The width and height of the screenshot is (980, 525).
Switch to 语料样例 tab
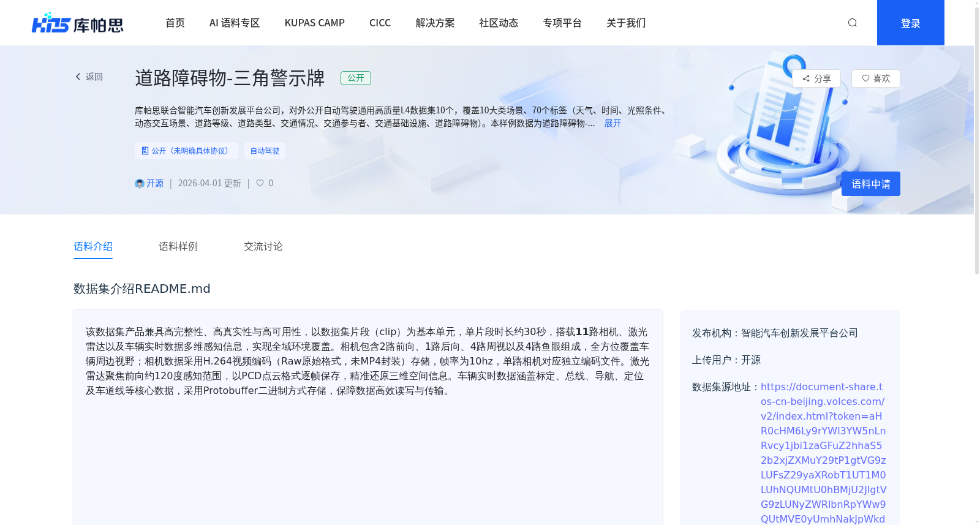tap(178, 246)
